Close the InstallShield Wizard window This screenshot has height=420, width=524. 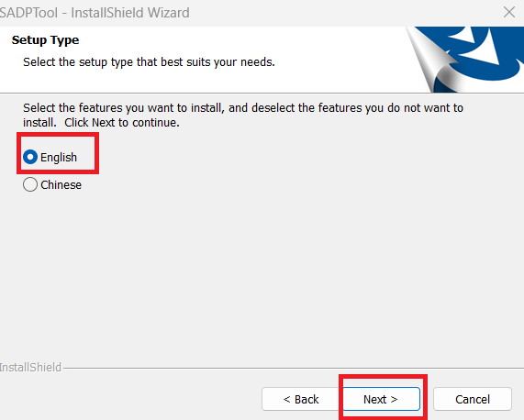click(509, 12)
